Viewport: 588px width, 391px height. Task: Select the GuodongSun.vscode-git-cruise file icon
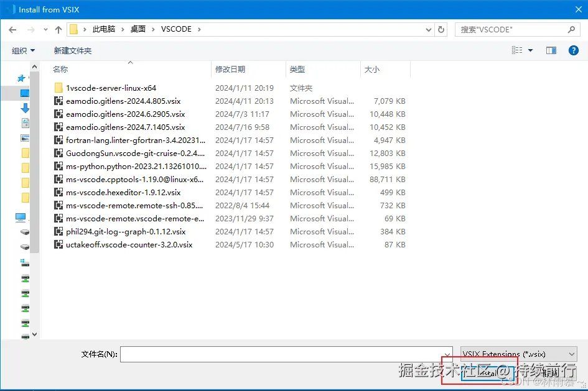(58, 153)
